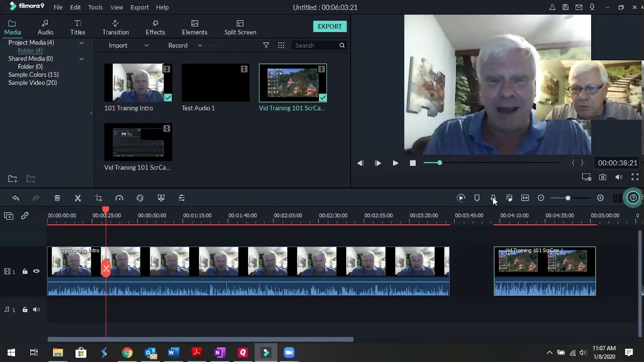644x362 pixels.
Task: Split the clip using the scissors tool
Action: [x=78, y=198]
